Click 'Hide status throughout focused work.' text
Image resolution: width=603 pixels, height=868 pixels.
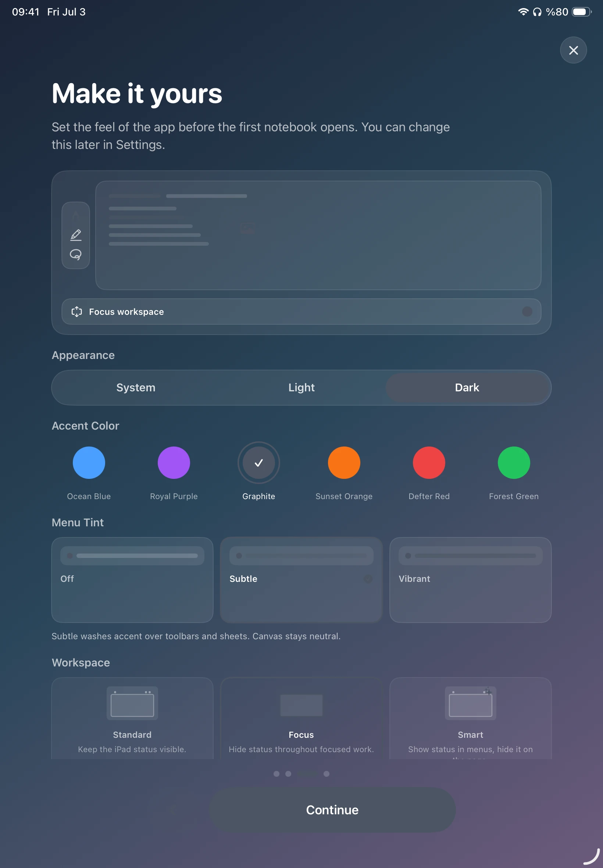pyautogui.click(x=301, y=749)
